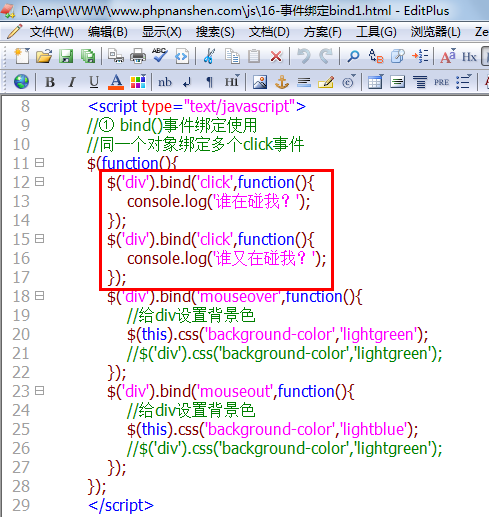The width and height of the screenshot is (489, 517).
Task: Open special character © dropdown
Action: click(x=348, y=82)
